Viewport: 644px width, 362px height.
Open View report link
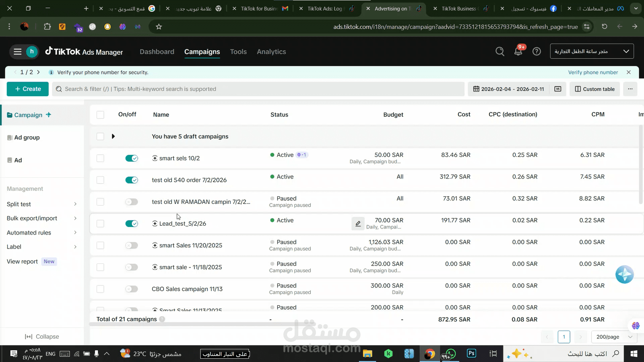point(22,261)
